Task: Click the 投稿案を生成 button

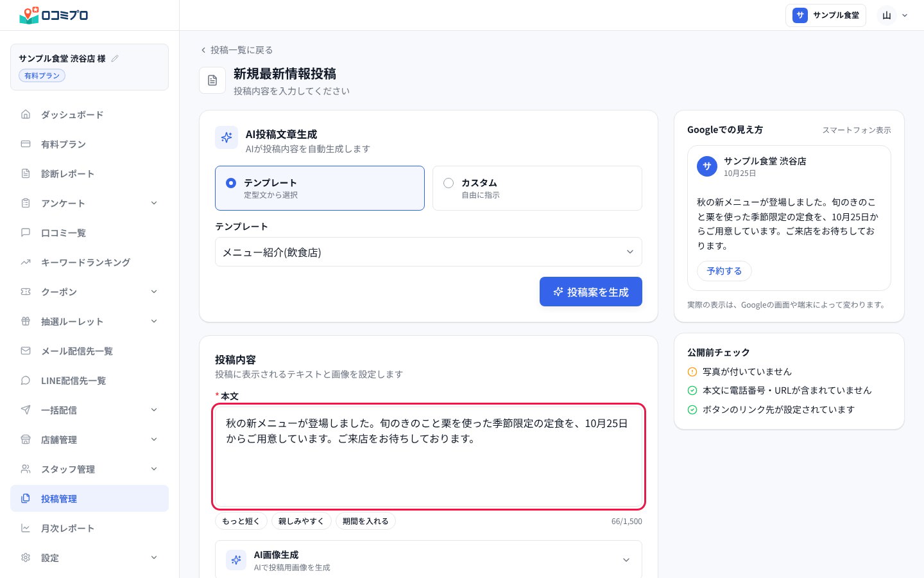Action: [x=590, y=292]
